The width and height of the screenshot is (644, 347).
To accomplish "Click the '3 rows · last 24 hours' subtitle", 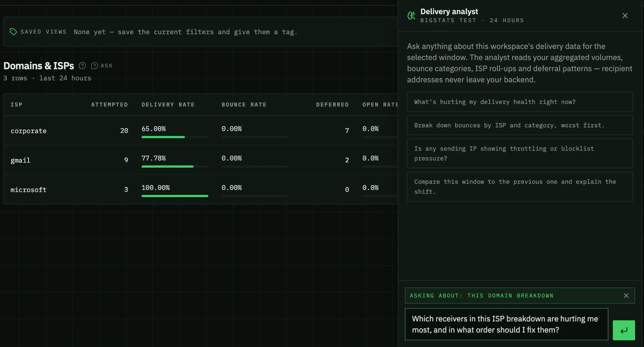I will coord(47,78).
